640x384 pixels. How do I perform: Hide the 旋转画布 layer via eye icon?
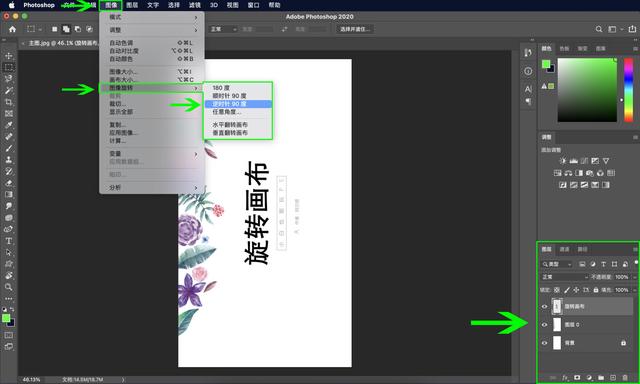(x=544, y=306)
